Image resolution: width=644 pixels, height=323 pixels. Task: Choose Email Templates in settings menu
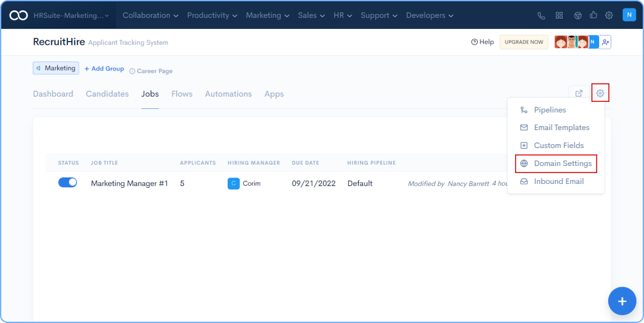click(x=561, y=128)
